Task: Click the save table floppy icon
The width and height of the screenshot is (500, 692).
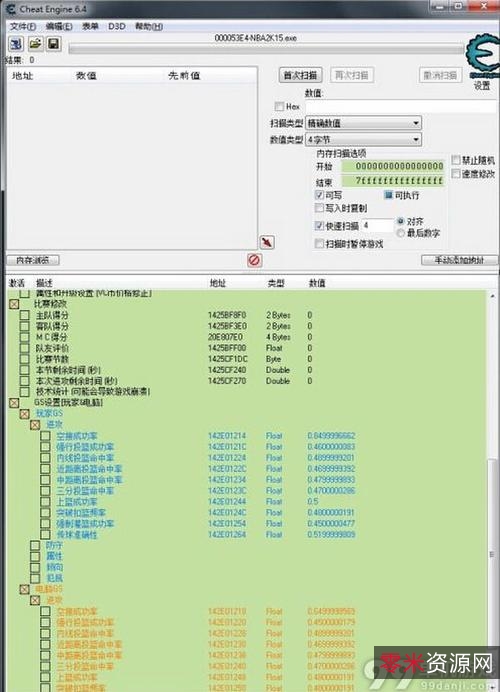Action: (54, 44)
